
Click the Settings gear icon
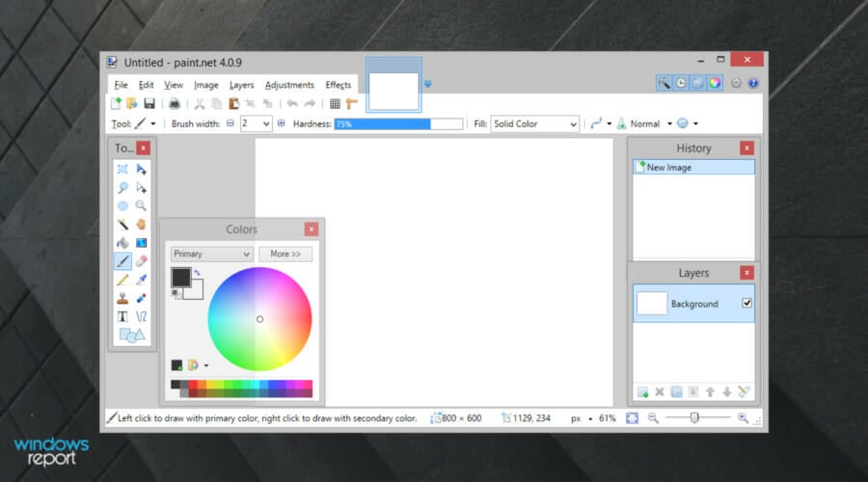(736, 83)
